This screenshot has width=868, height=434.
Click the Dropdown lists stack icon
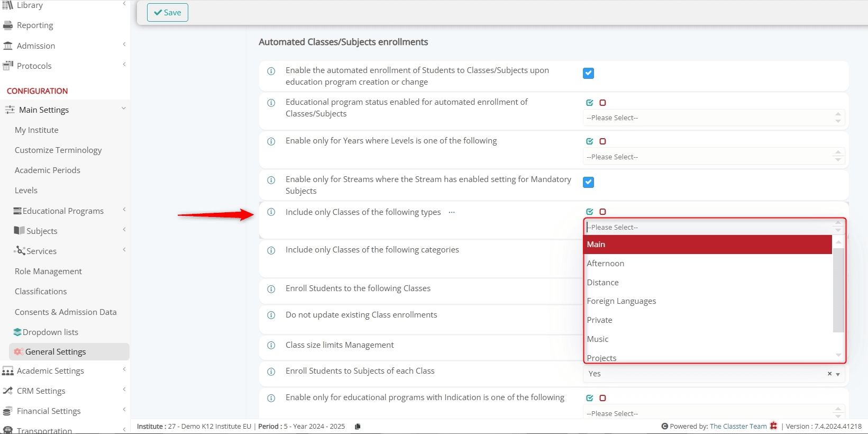click(x=17, y=332)
